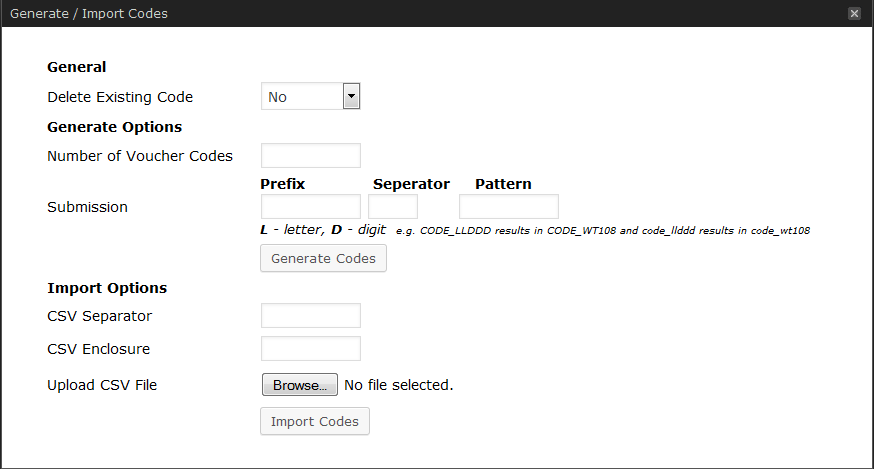Click the "Import Options" section heading

107,288
